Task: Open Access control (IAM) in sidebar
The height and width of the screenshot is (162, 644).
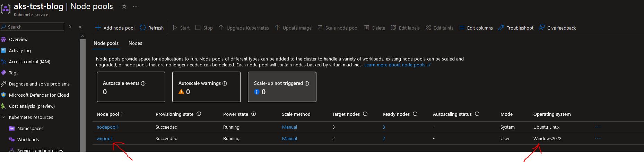Action: [29, 62]
